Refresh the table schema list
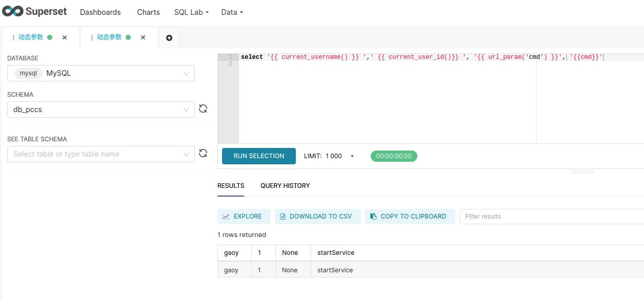 pos(203,153)
